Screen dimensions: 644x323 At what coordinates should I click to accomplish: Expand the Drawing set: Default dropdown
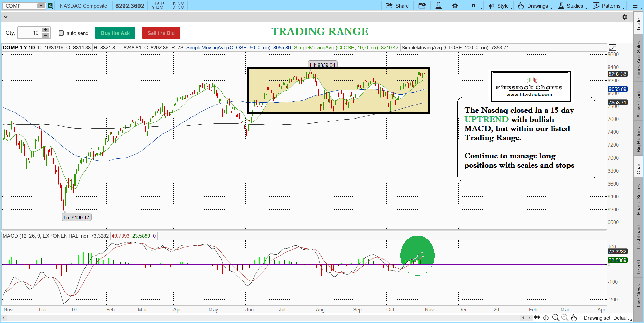click(x=608, y=318)
